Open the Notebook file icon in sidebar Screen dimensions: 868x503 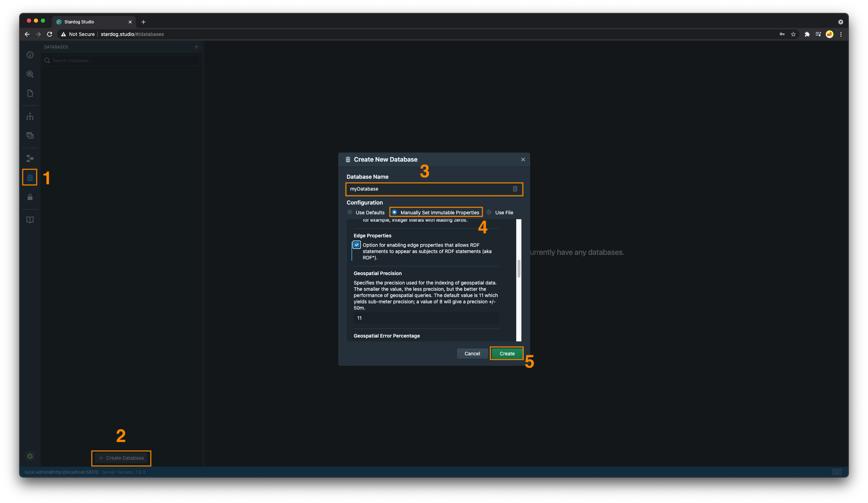30,93
